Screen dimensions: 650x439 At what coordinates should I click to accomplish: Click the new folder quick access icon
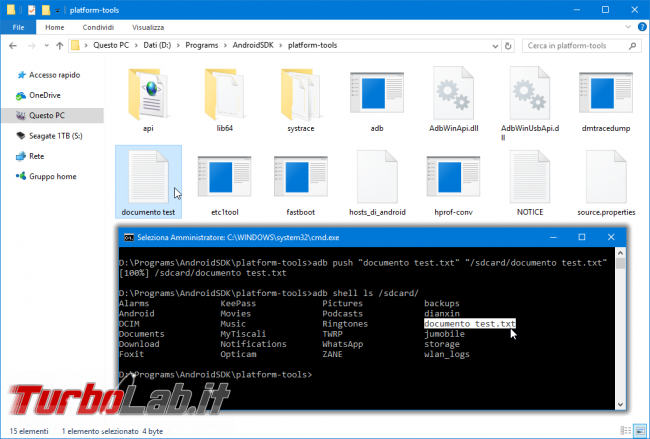(46, 10)
